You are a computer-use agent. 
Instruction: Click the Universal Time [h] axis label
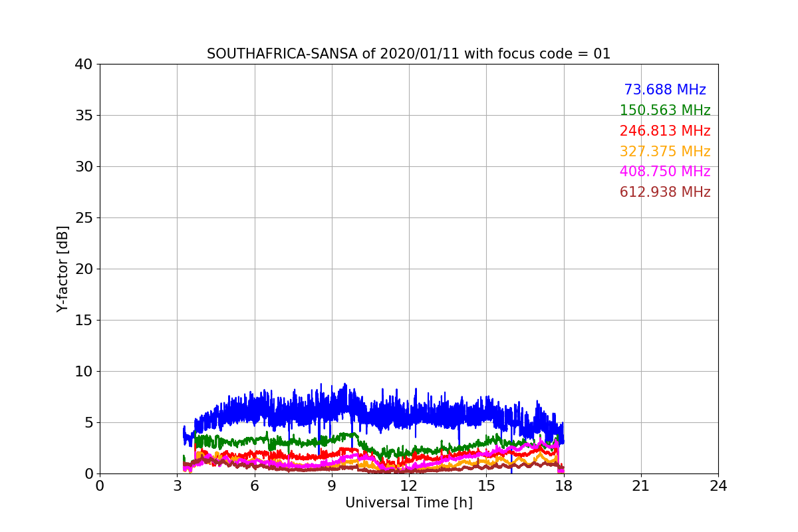(409, 503)
